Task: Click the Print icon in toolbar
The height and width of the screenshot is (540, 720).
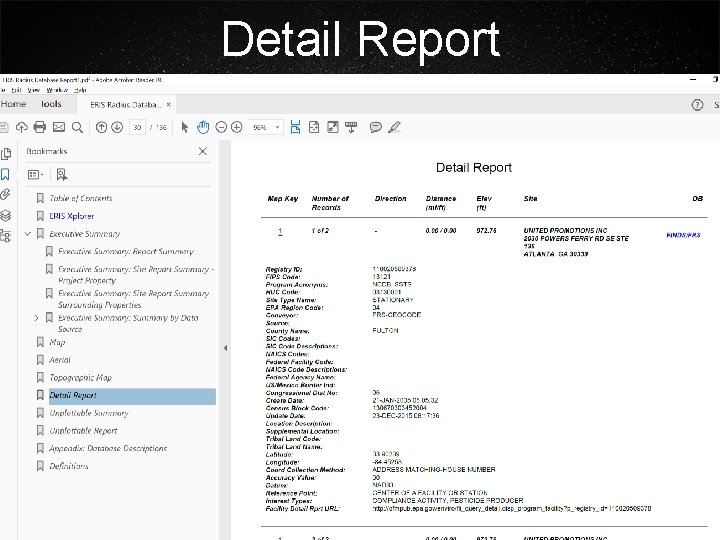Action: click(39, 127)
